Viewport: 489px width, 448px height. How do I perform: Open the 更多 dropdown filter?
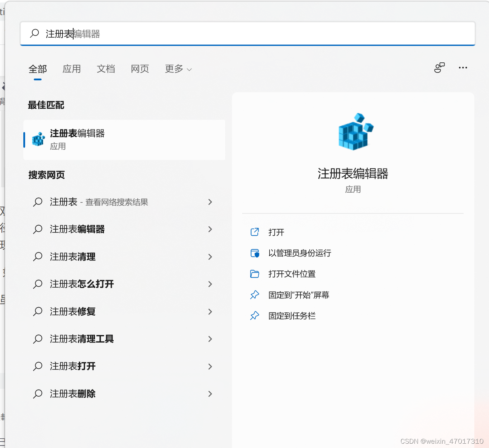[178, 69]
